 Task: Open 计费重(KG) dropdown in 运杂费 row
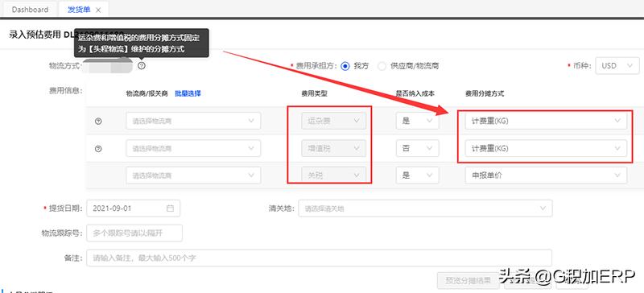point(546,121)
